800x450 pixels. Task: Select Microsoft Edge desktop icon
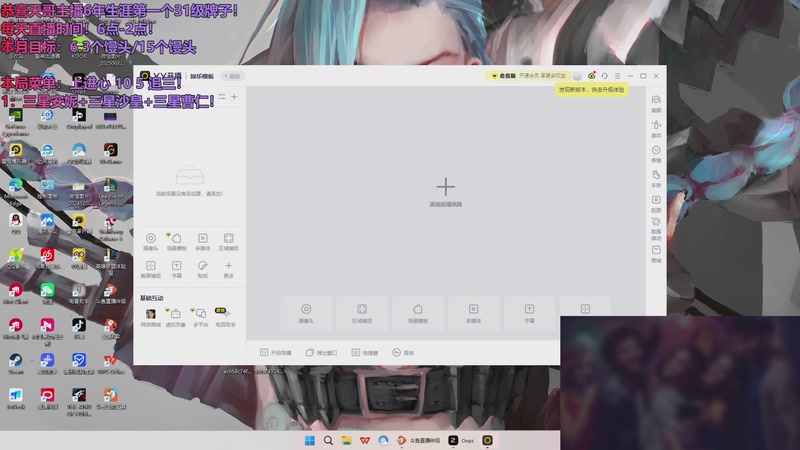pyautogui.click(x=15, y=192)
